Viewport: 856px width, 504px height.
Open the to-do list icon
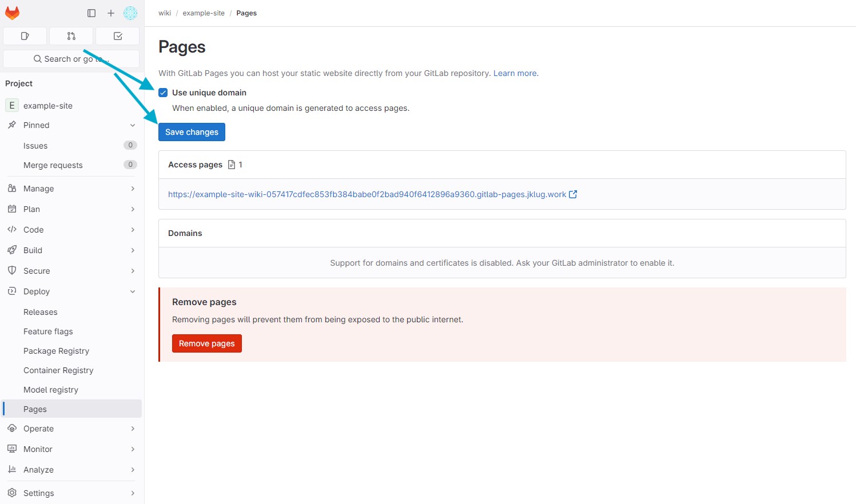(x=118, y=36)
